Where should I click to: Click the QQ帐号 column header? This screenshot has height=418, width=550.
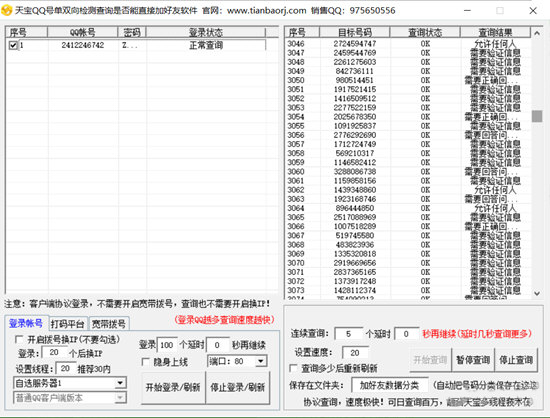coord(82,32)
